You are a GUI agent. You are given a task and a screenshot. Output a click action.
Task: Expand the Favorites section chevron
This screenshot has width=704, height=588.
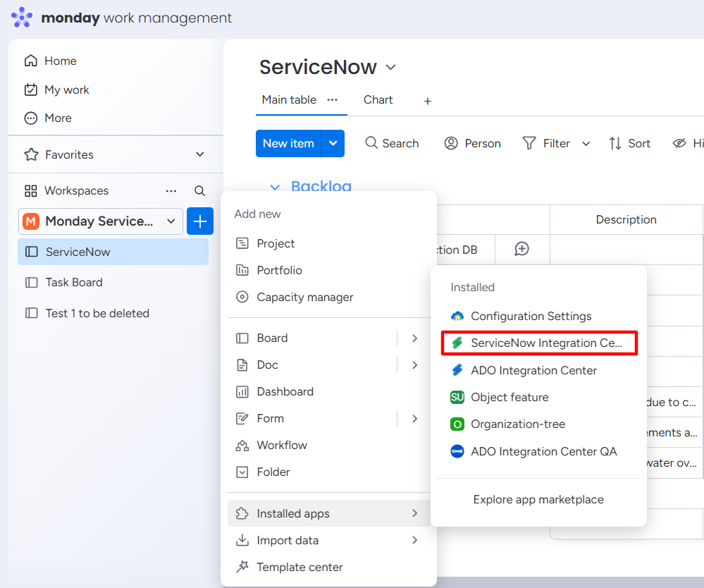(x=200, y=154)
